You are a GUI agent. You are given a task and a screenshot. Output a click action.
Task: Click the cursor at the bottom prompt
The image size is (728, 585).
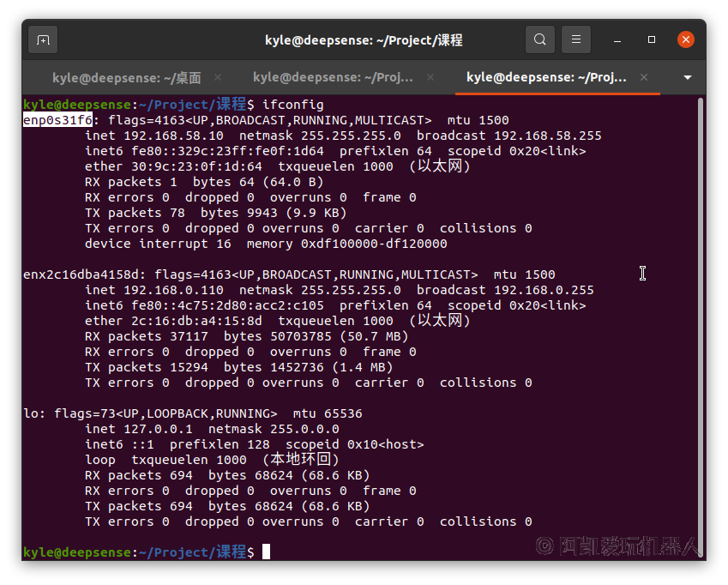pos(267,552)
